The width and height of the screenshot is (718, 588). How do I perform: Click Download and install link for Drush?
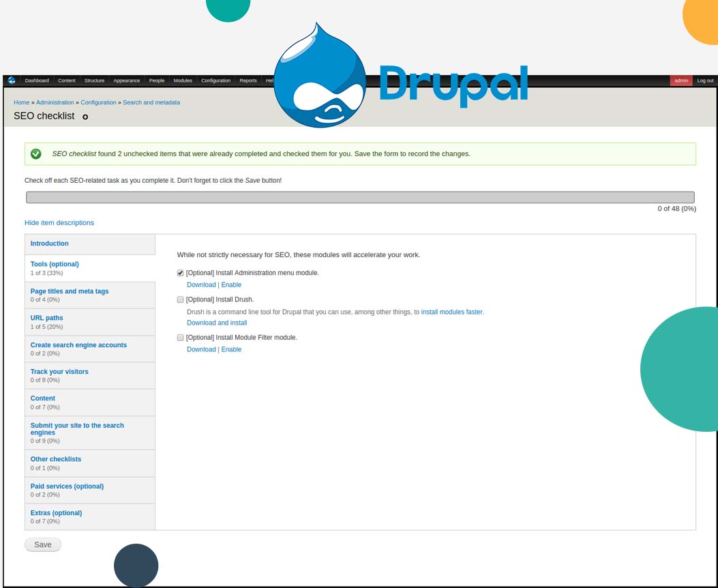pyautogui.click(x=217, y=323)
